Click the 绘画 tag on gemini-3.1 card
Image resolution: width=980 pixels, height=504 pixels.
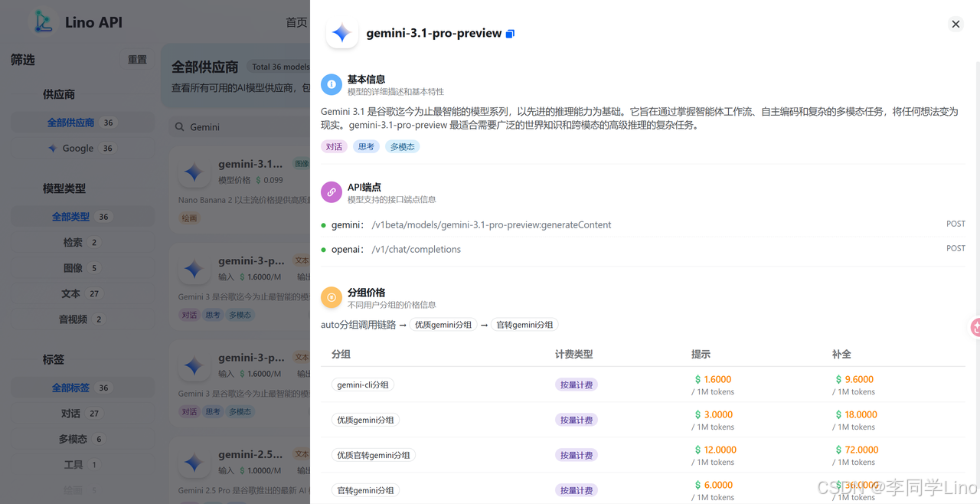(x=189, y=218)
